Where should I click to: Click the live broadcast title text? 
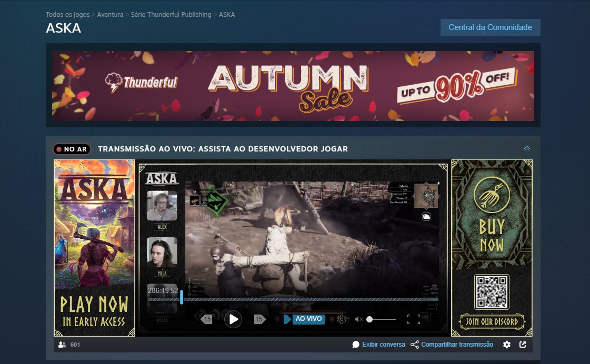(223, 149)
